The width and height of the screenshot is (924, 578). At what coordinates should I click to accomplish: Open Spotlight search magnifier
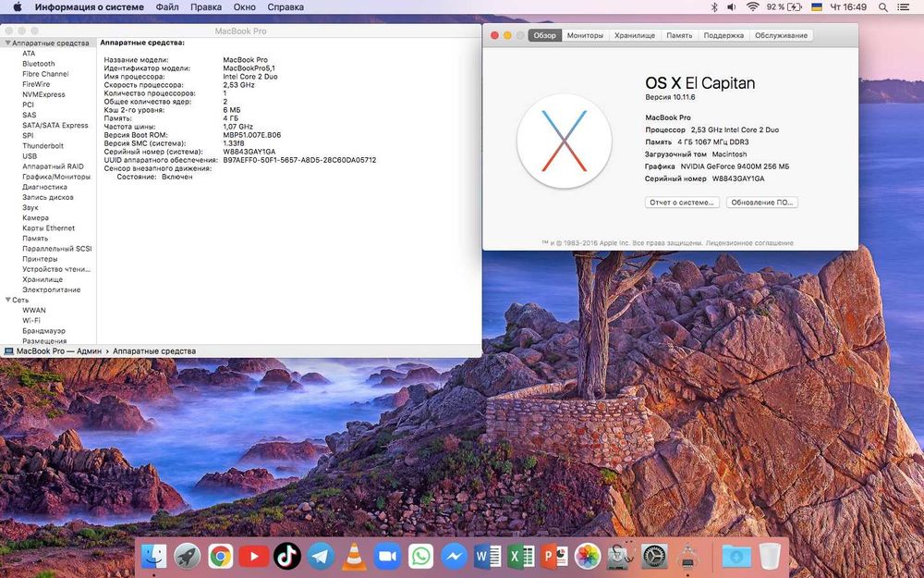(x=882, y=7)
